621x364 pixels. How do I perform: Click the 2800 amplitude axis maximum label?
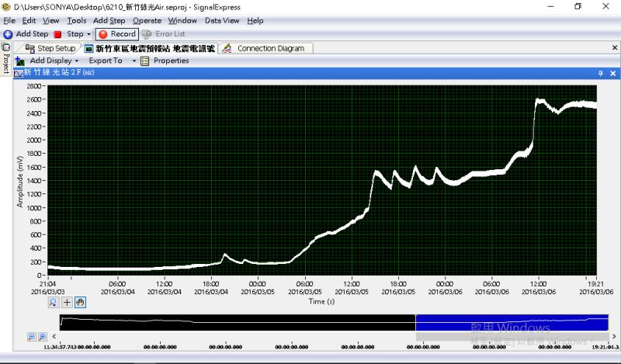point(33,86)
